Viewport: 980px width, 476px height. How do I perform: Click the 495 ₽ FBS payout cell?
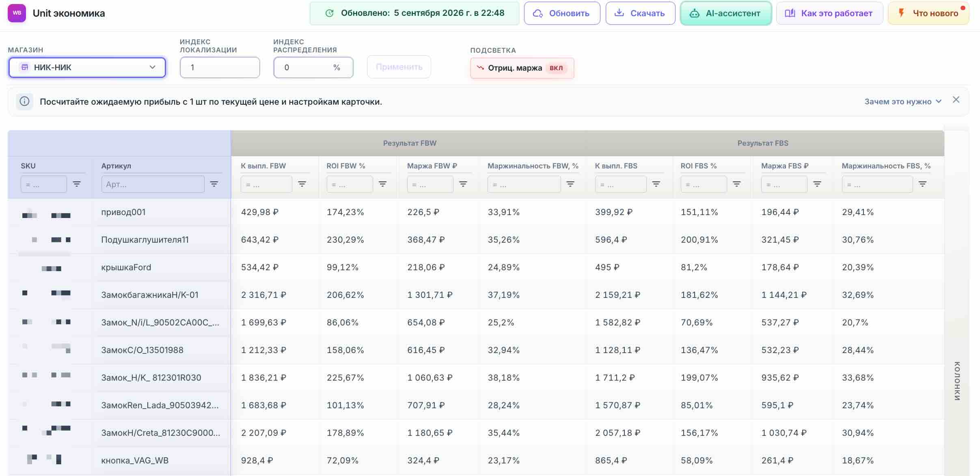pyautogui.click(x=607, y=267)
